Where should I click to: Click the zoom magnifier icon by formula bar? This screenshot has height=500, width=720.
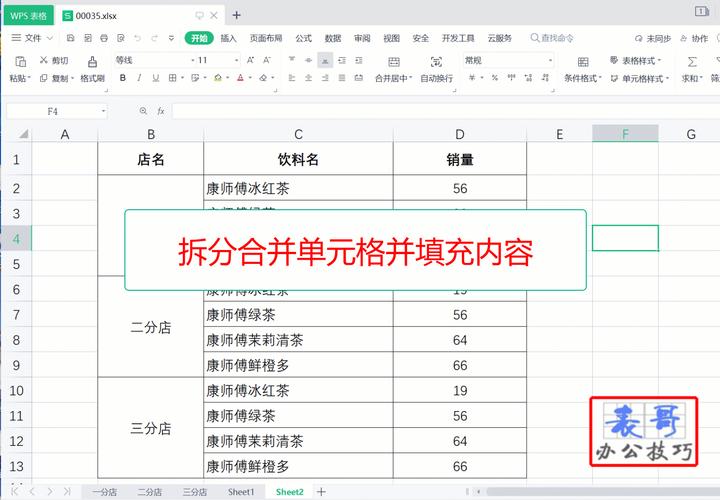coord(143,111)
